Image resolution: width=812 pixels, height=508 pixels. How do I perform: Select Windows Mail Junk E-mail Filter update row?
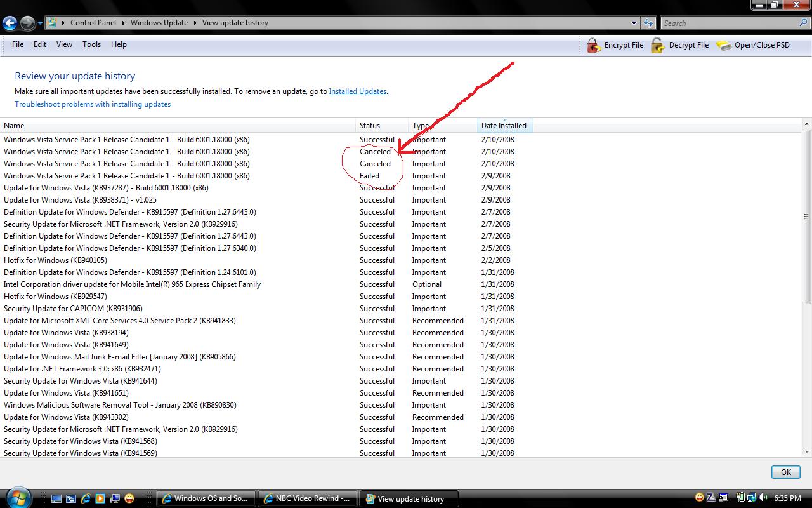click(266, 357)
